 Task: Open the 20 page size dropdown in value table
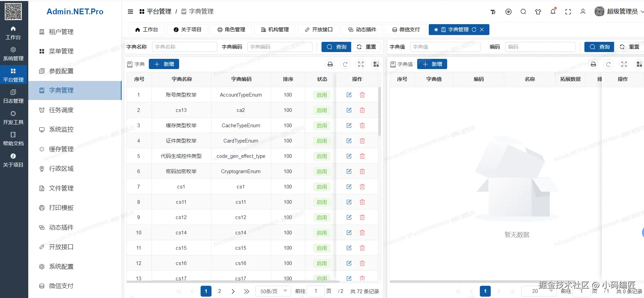[x=539, y=291]
